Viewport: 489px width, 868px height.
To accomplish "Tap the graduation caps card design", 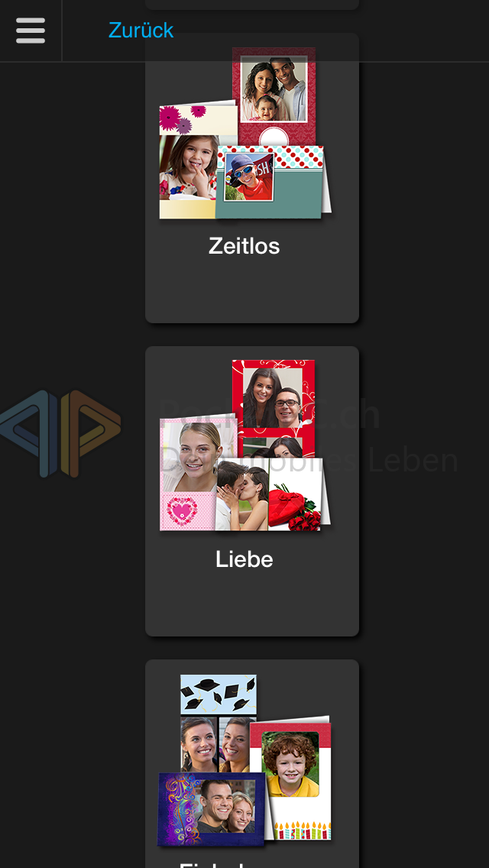I will tap(219, 695).
